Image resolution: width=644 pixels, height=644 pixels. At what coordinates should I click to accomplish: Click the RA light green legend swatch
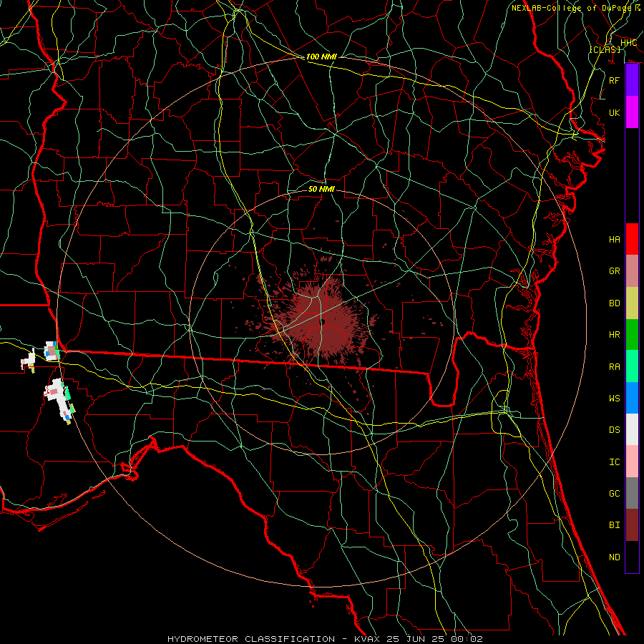pyautogui.click(x=632, y=366)
